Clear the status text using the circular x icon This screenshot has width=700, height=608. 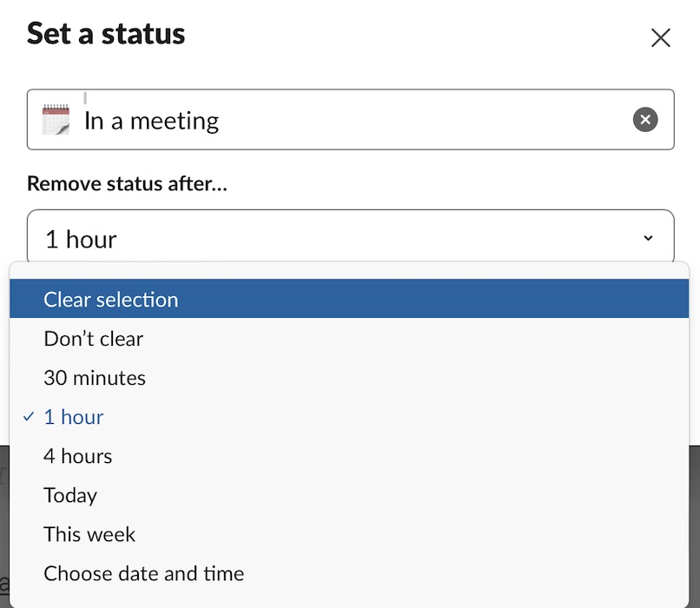(644, 120)
